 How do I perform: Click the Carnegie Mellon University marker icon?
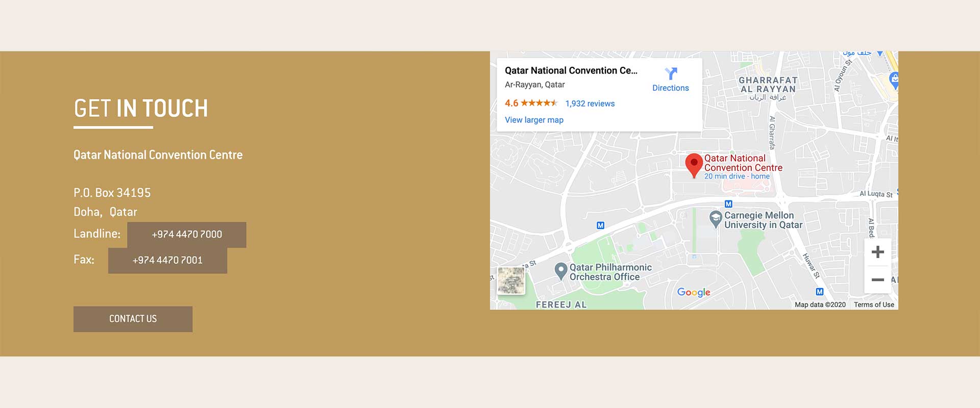(716, 219)
